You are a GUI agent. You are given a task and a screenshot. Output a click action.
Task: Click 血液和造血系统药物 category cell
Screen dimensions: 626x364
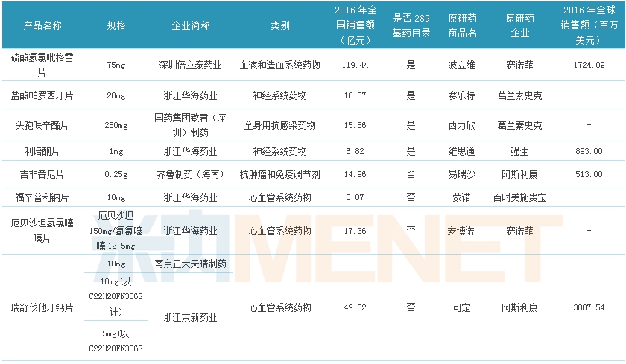coord(280,65)
